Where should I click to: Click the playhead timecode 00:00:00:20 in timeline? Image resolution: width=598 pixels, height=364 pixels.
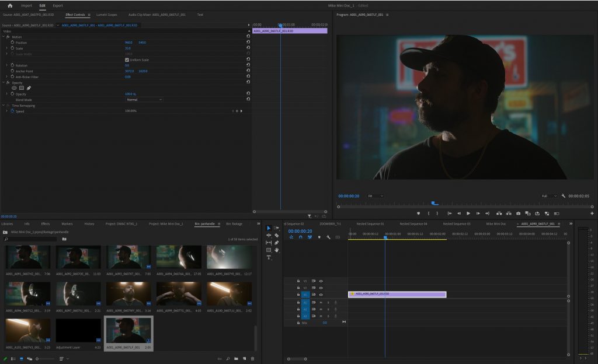click(x=300, y=231)
